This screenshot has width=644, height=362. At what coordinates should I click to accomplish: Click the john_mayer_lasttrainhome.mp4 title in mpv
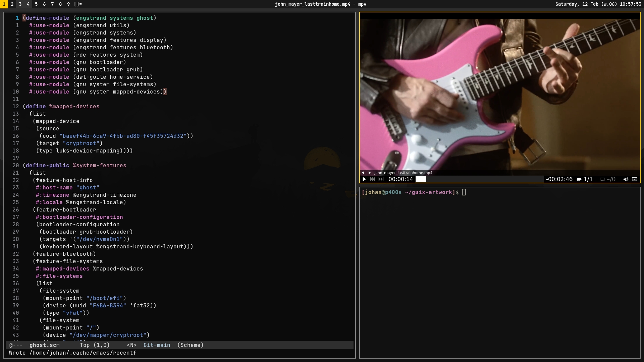click(403, 173)
